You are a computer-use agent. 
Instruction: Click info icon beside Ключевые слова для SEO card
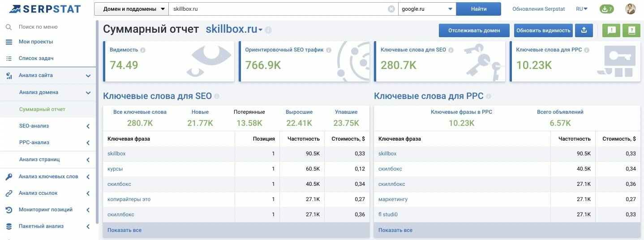(x=451, y=50)
